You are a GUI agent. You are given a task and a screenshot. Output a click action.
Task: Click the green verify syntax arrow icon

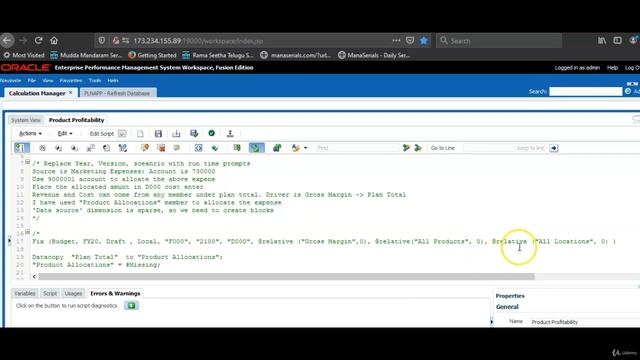coord(215,148)
